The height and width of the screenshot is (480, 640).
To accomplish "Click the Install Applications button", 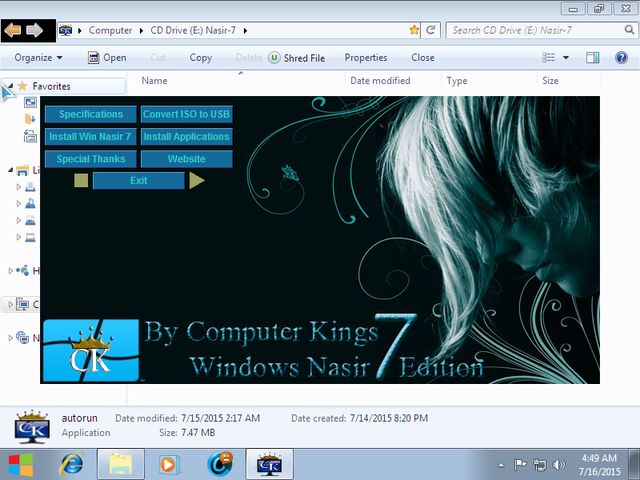I will [x=187, y=137].
